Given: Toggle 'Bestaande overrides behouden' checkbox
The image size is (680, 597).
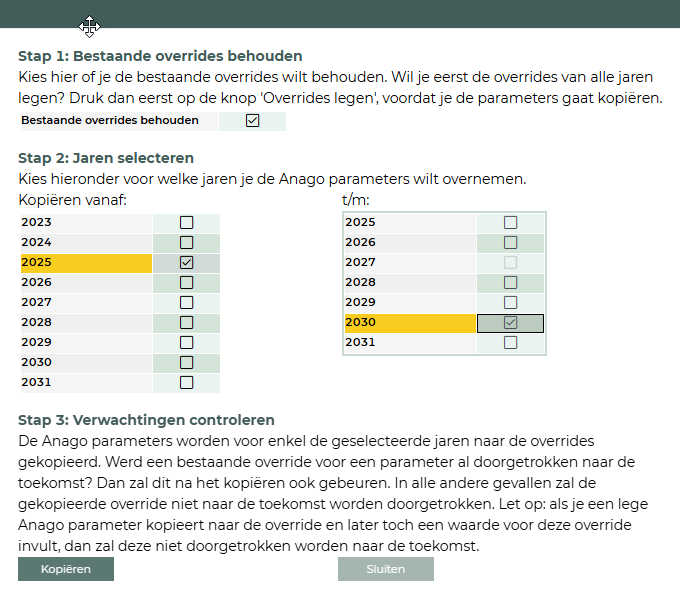Looking at the screenshot, I should [252, 121].
